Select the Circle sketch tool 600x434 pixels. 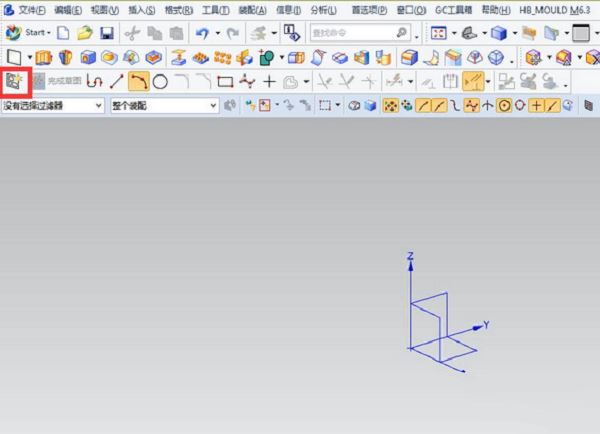coord(160,82)
